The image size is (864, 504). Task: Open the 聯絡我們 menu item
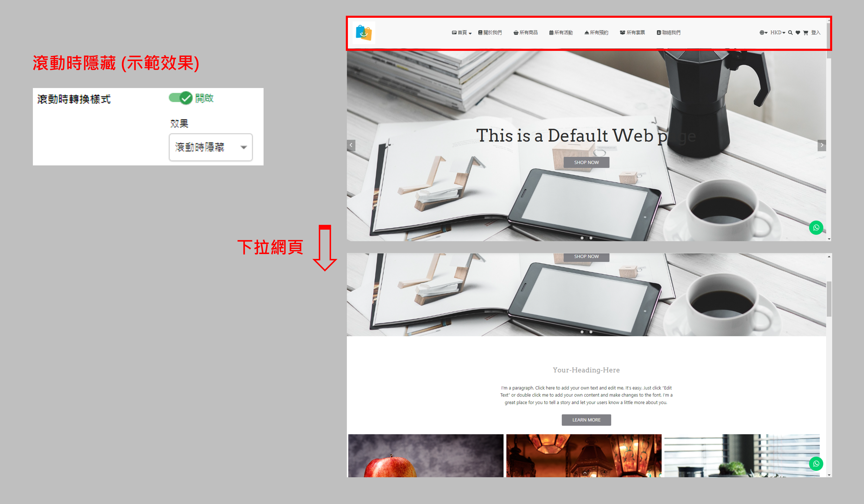coord(668,32)
